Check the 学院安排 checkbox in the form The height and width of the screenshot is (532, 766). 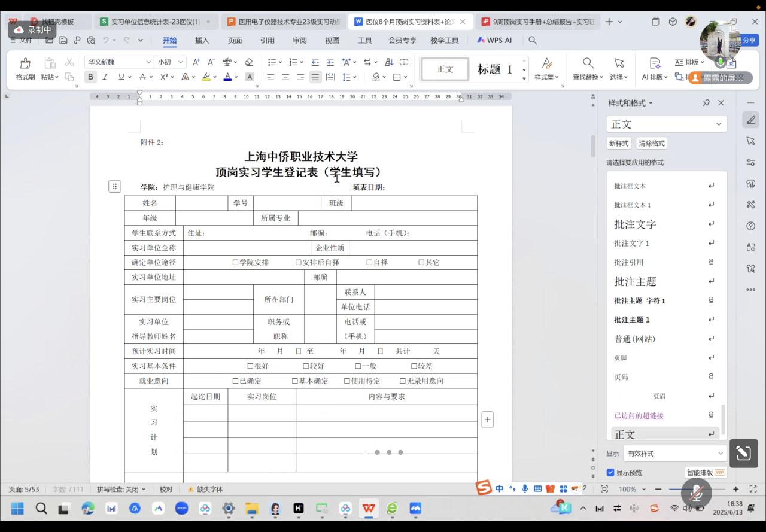pos(235,262)
